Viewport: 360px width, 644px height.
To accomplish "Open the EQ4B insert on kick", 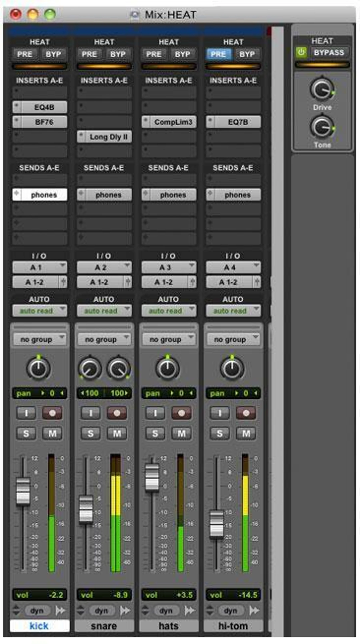I will pyautogui.click(x=40, y=107).
